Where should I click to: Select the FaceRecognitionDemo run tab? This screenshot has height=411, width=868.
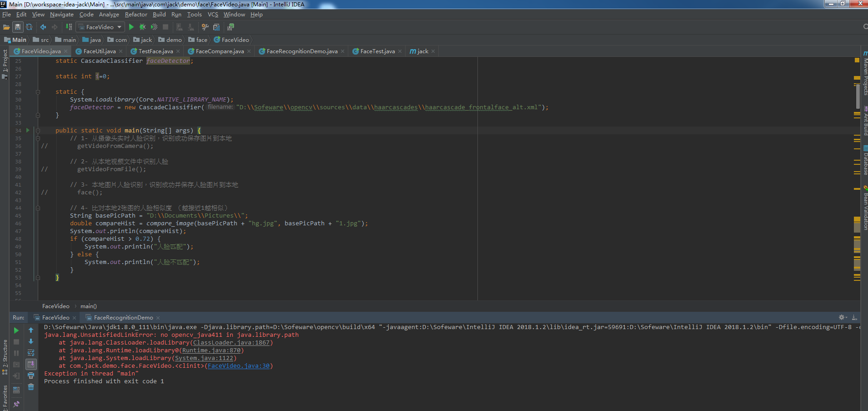click(123, 318)
